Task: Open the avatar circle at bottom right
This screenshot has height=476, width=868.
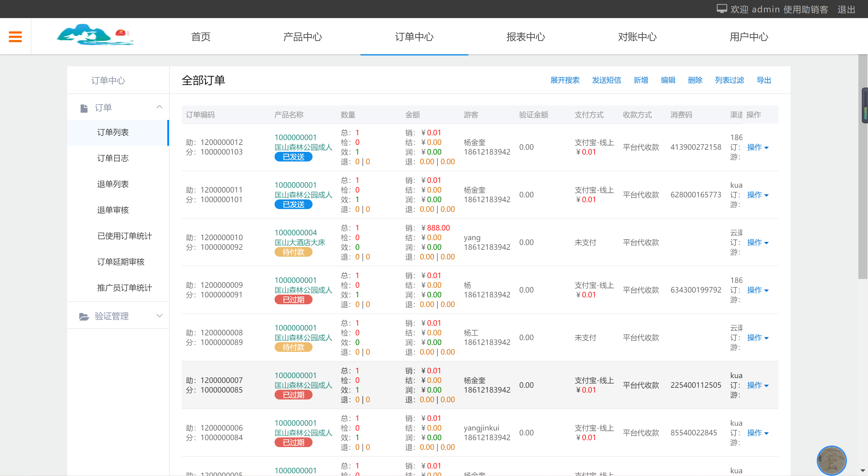Action: point(832,461)
